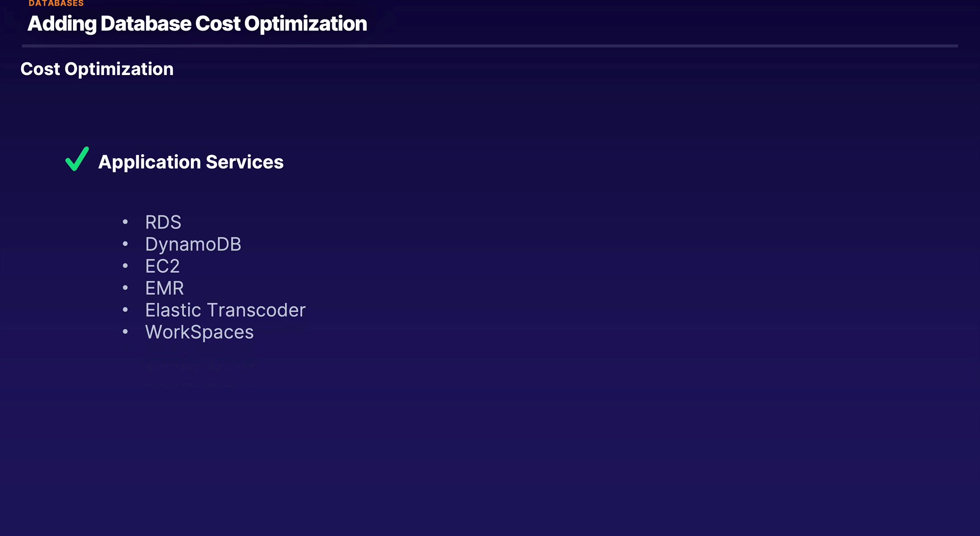This screenshot has height=536, width=980.
Task: Click the Application Services heading
Action: (x=190, y=162)
